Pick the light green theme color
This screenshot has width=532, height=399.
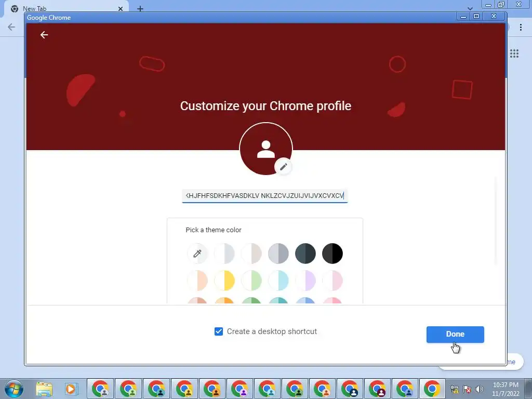[251, 281]
